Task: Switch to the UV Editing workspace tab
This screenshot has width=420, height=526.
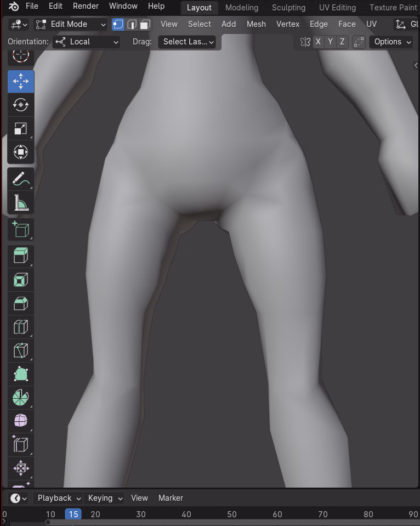Action: click(x=337, y=8)
